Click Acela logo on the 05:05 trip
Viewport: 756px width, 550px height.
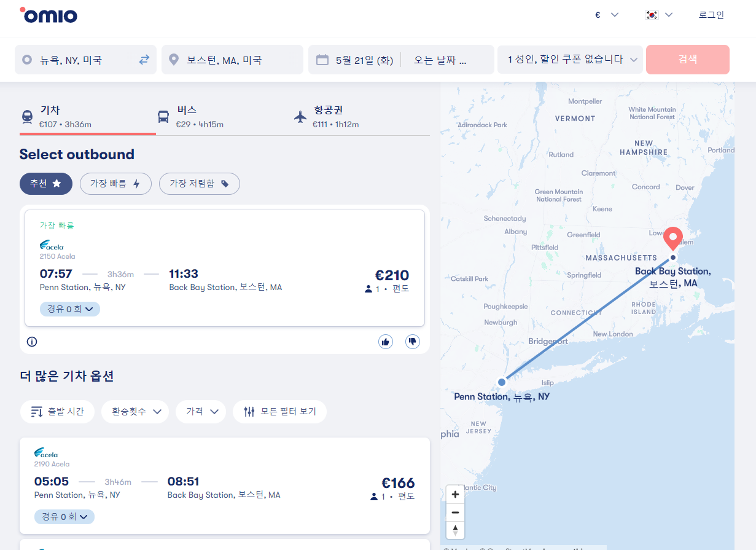click(x=46, y=453)
